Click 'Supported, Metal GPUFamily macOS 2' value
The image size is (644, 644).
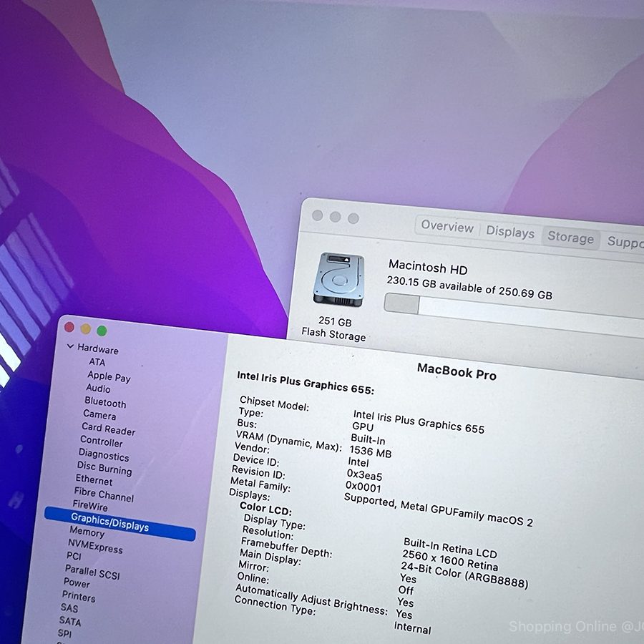point(439,509)
